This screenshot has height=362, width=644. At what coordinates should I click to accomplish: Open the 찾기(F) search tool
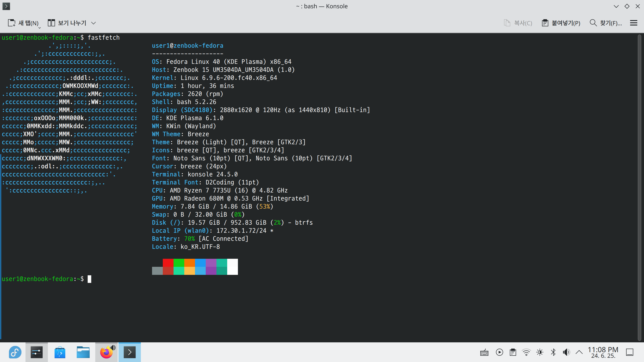pos(606,23)
